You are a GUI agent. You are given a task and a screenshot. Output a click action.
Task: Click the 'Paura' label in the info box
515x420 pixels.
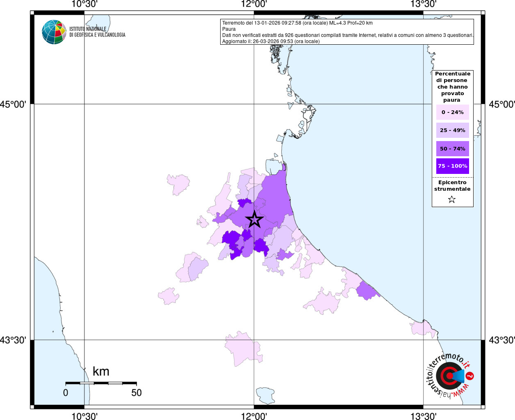point(229,29)
